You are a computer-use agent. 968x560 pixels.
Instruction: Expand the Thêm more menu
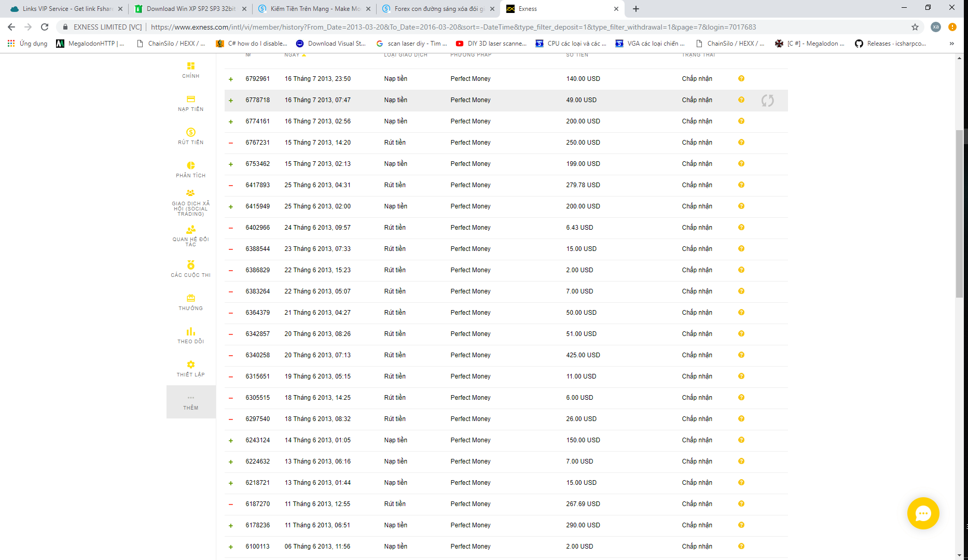190,402
